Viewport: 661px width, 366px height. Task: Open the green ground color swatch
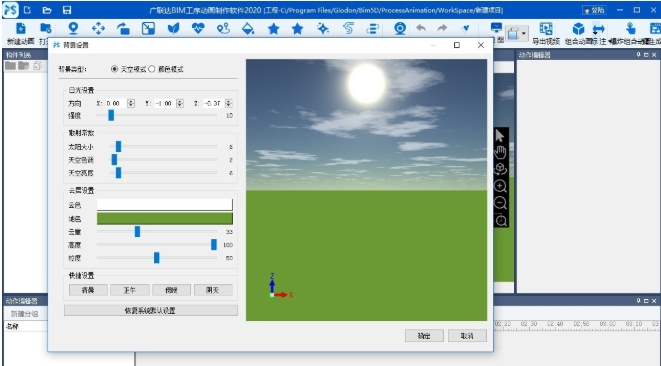tap(164, 218)
